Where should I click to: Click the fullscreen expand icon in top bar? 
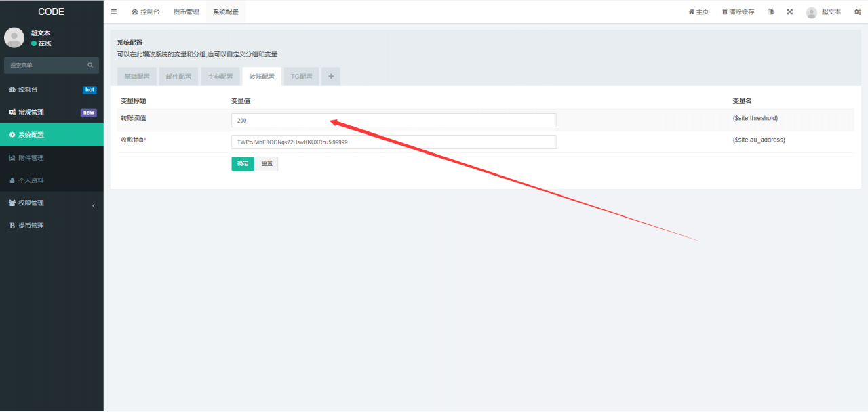(x=789, y=12)
